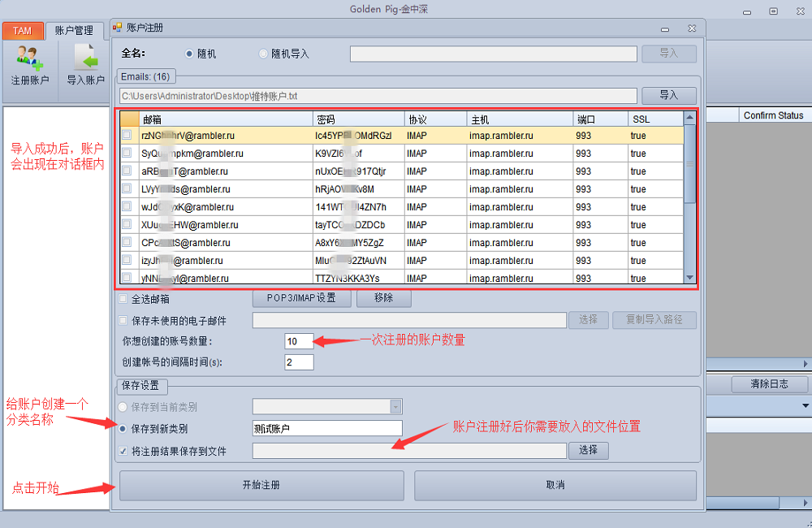Check the row checkbox for imap row ending hrV@rambler.ru
812x528 pixels.
pyautogui.click(x=127, y=135)
